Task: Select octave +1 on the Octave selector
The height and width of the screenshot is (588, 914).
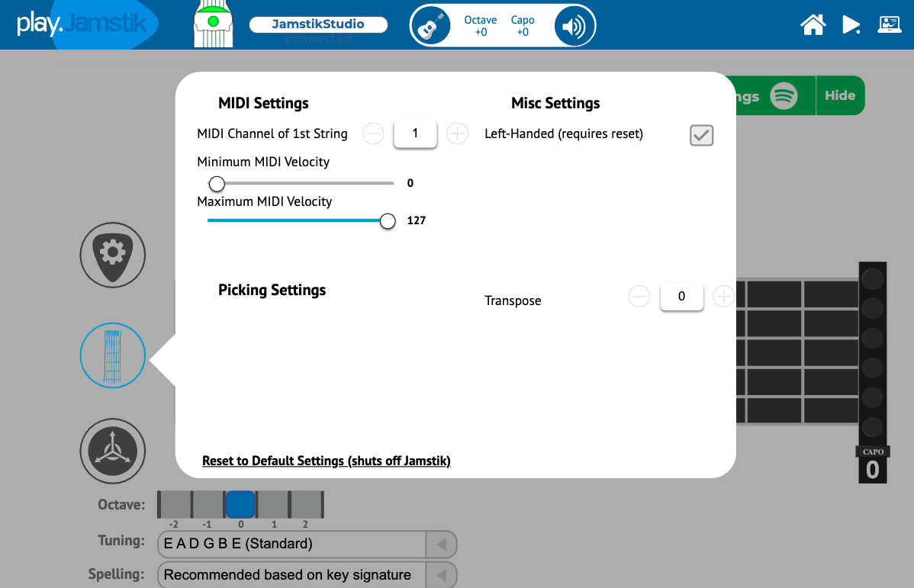Action: [274, 505]
